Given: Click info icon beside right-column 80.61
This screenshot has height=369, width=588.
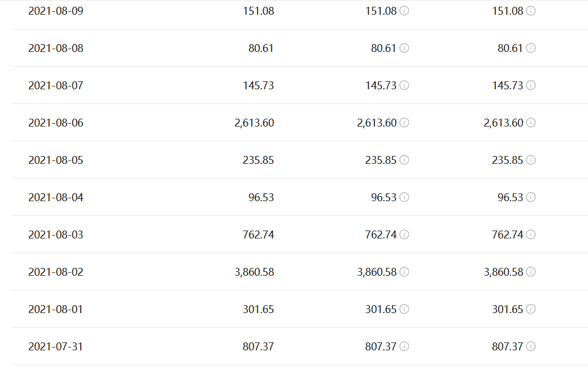Looking at the screenshot, I should pyautogui.click(x=530, y=48).
